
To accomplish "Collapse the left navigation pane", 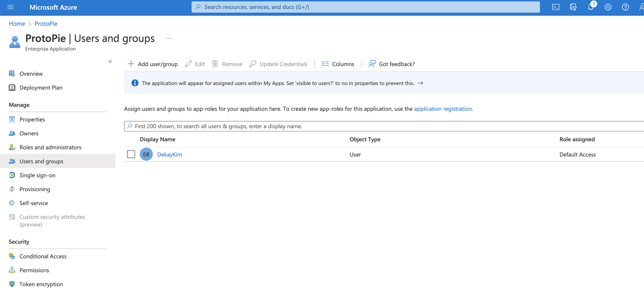I will click(x=110, y=61).
